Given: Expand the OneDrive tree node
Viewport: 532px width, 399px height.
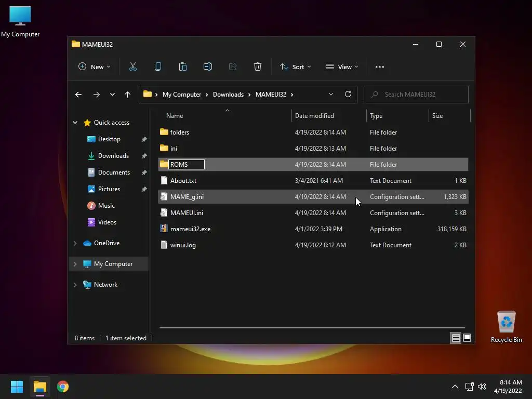Looking at the screenshot, I should [75, 243].
